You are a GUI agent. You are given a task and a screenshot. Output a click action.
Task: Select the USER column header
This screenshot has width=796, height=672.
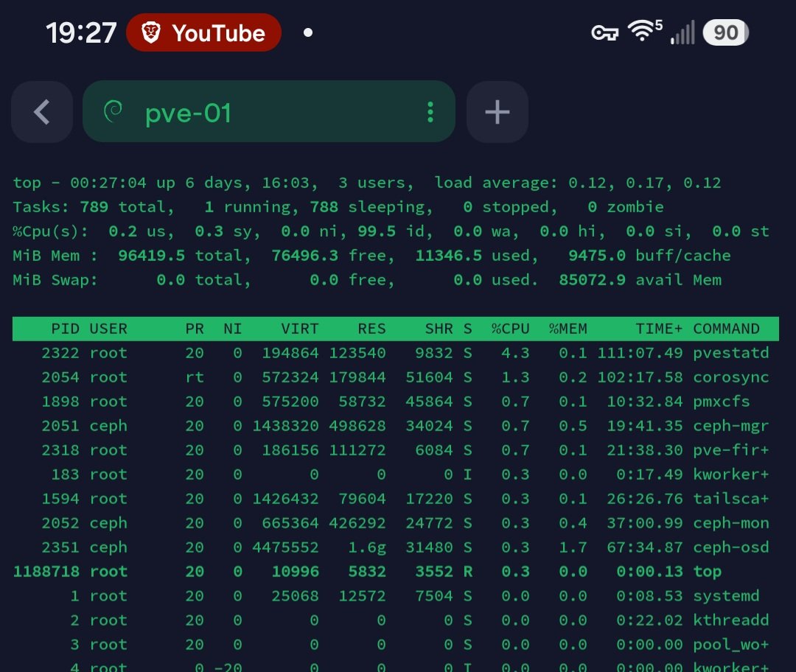click(x=108, y=329)
